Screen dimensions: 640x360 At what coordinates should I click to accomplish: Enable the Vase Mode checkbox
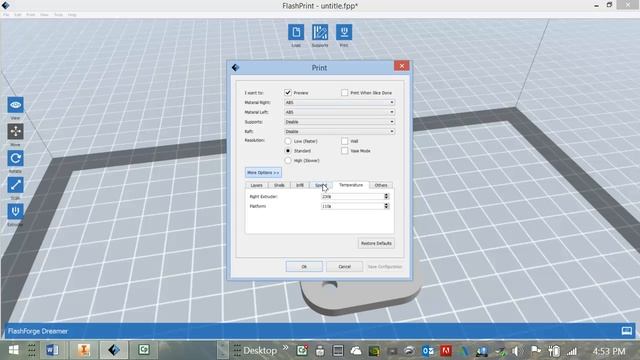tap(344, 151)
